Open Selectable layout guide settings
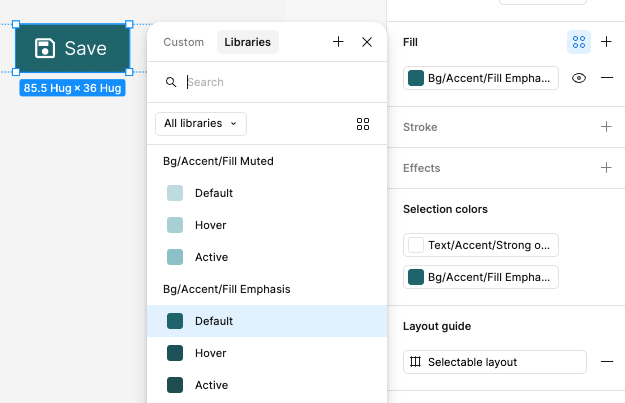 coord(494,362)
